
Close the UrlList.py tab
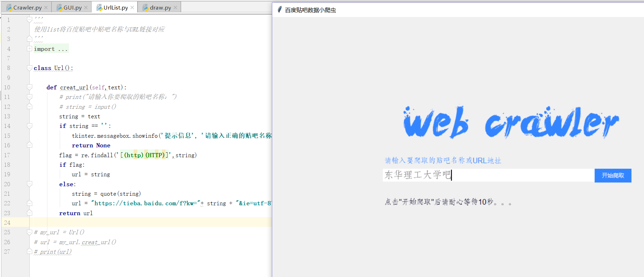click(x=132, y=7)
